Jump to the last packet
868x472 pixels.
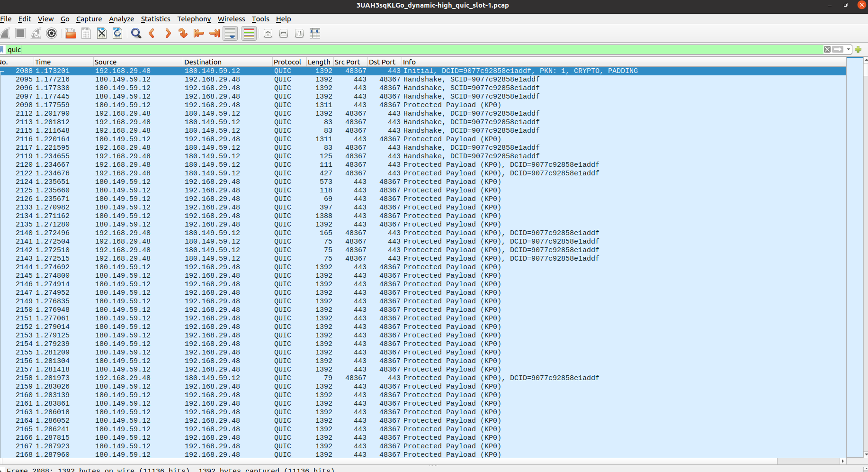(215, 33)
